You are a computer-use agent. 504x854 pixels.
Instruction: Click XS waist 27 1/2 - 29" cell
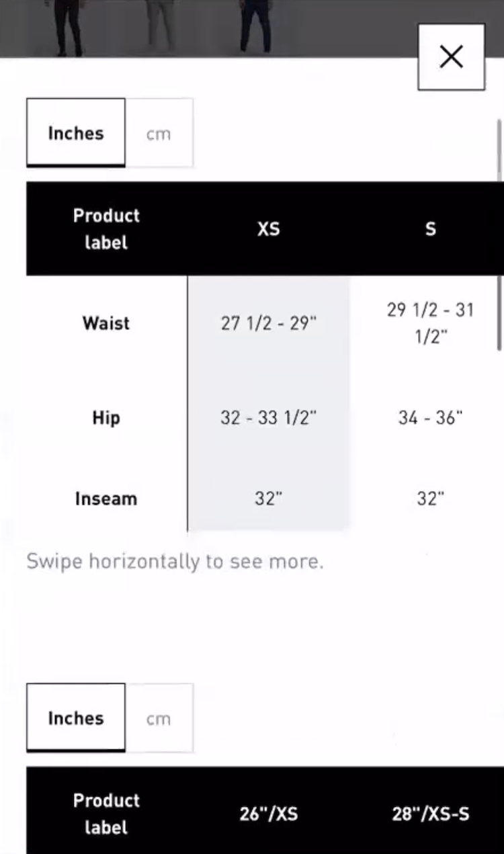click(268, 323)
